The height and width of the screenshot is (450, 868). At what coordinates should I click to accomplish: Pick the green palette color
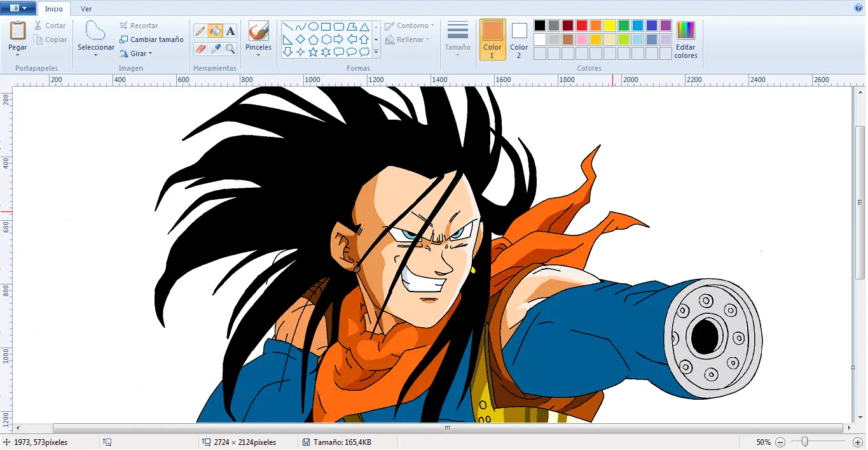pyautogui.click(x=623, y=25)
